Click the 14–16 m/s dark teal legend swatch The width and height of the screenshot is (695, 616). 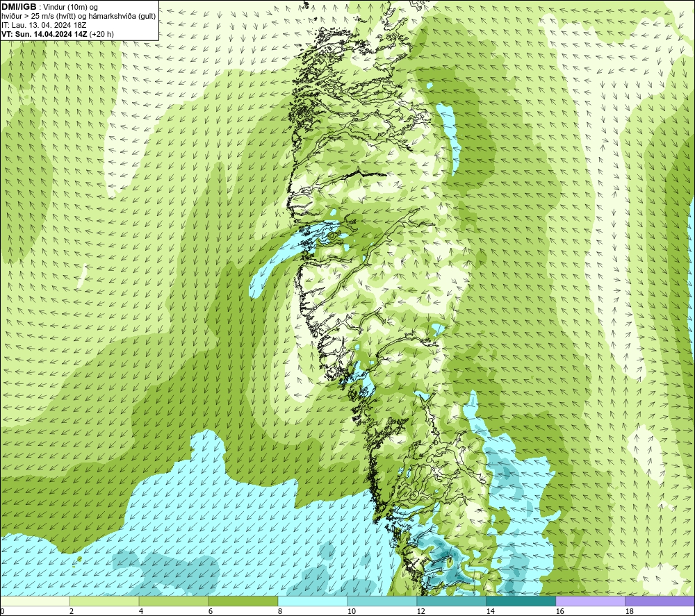pos(521,601)
